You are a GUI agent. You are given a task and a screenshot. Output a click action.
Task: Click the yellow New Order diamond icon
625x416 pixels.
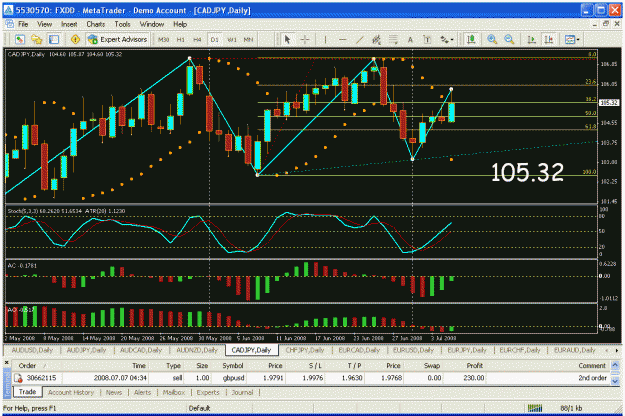tap(75, 39)
